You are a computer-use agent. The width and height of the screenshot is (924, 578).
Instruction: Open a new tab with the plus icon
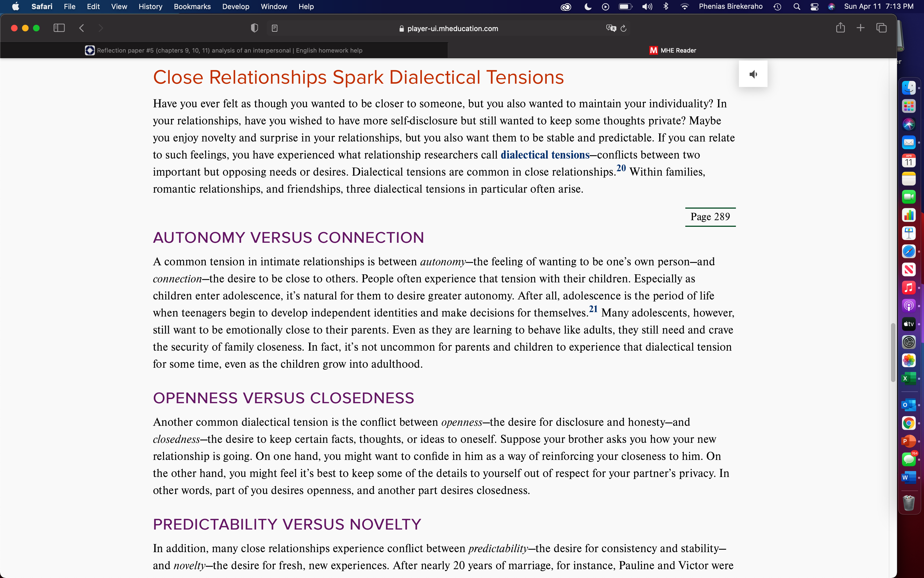[x=860, y=28]
